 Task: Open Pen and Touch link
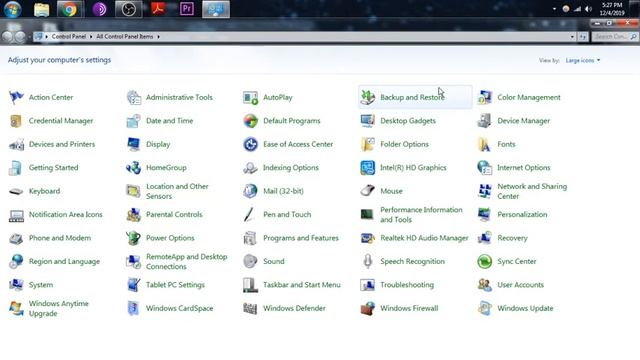(287, 215)
